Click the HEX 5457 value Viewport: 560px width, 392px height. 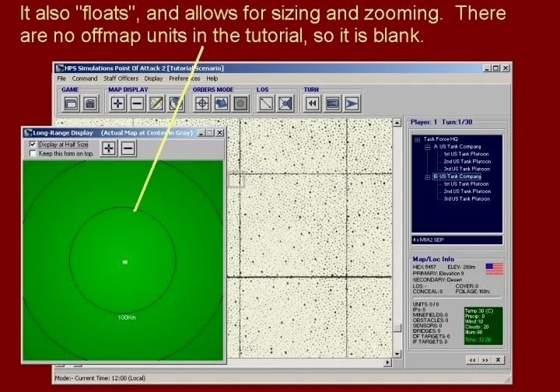pyautogui.click(x=425, y=267)
